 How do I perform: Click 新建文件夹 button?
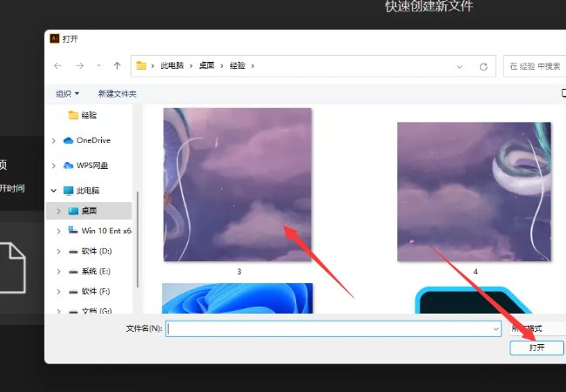pyautogui.click(x=118, y=94)
